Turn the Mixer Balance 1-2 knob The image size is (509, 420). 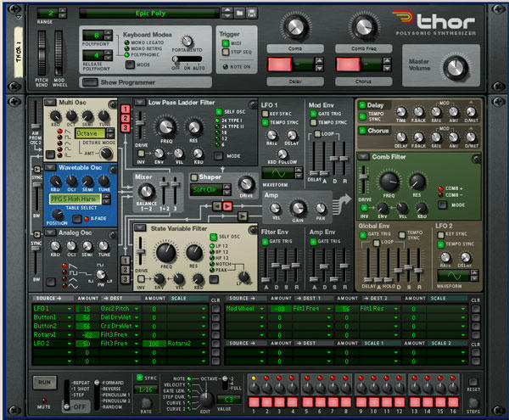[147, 192]
